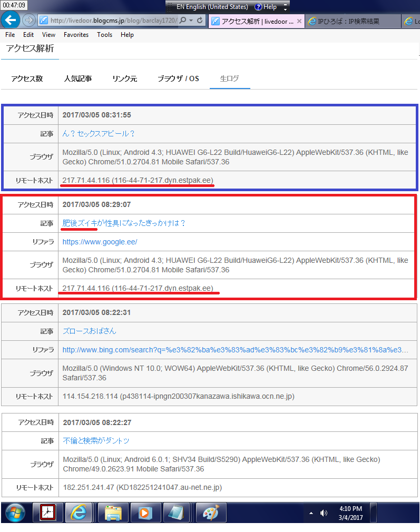The width and height of the screenshot is (420, 532).
Task: Open article link 肥後ズイキが性具になったきっかけは？
Action: click(124, 223)
